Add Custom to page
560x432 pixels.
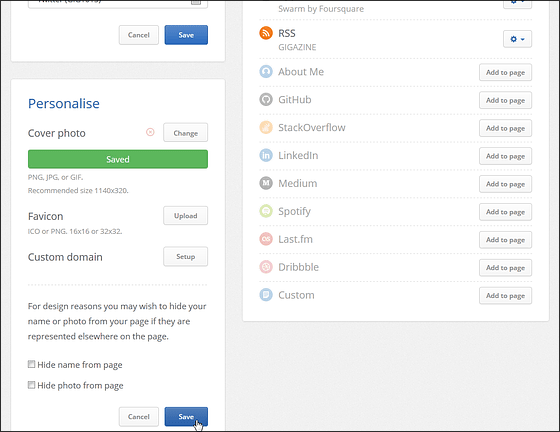pyautogui.click(x=505, y=295)
